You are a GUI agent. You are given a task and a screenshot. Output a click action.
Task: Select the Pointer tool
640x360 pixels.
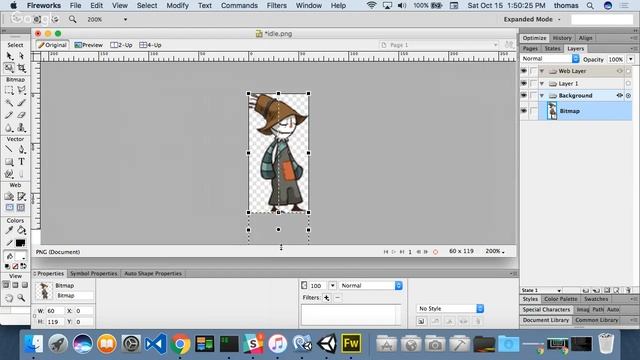pos(9,56)
